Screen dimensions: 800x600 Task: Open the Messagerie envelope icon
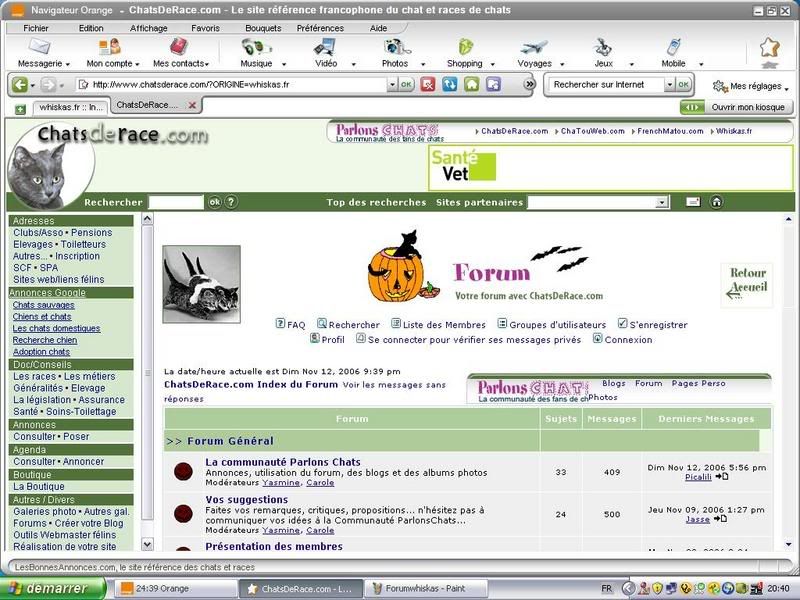[39, 47]
